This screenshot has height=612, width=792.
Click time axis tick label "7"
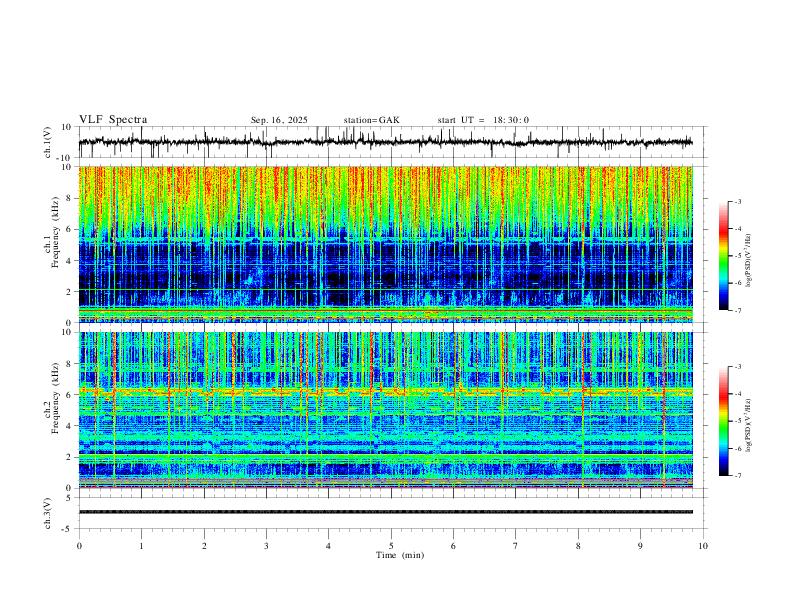516,546
